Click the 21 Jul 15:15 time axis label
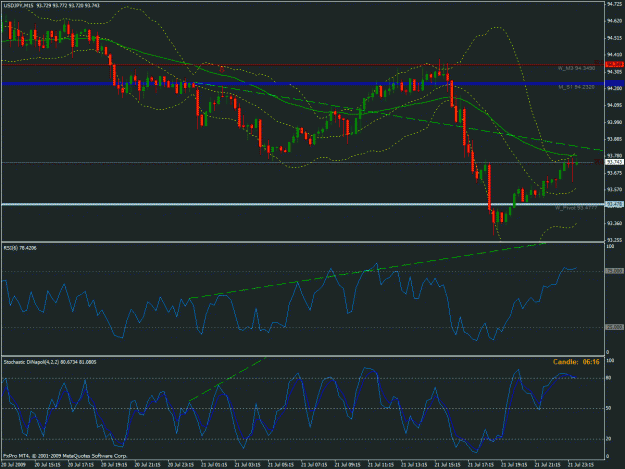The height and width of the screenshot is (469, 625). coord(448,465)
